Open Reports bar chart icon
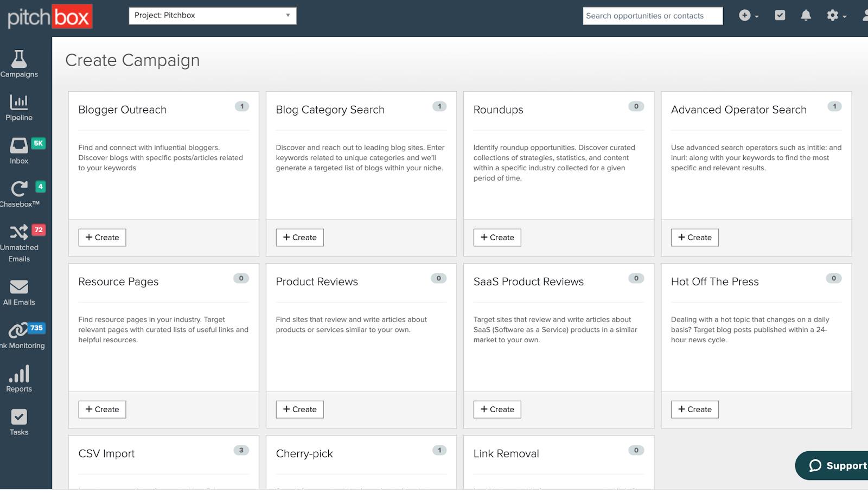Viewport: 868px width, 493px height. click(x=19, y=374)
